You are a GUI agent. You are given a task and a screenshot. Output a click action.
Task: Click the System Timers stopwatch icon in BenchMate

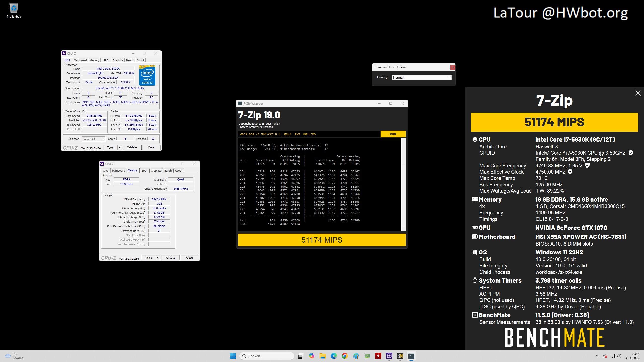click(x=475, y=280)
